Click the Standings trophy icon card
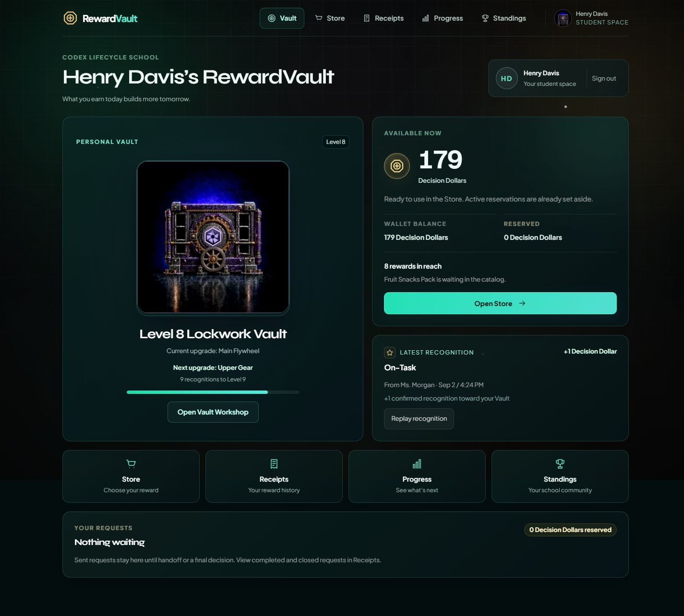Screen dimensions: 684x616 (x=560, y=463)
